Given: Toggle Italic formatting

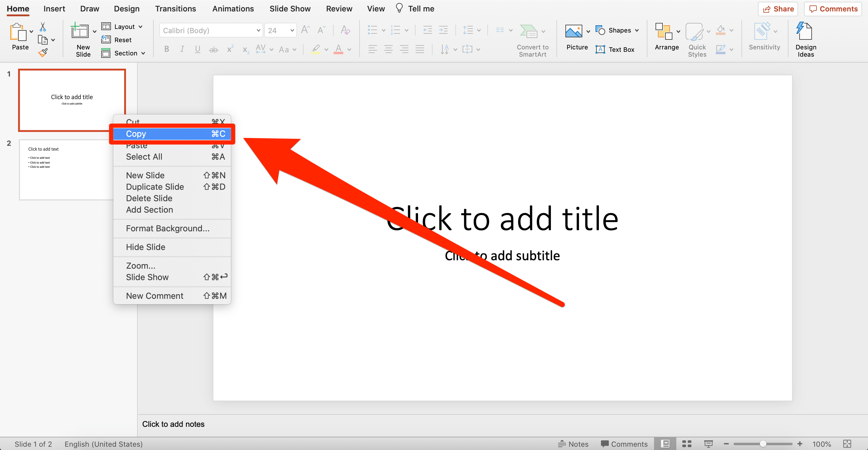Looking at the screenshot, I should click(182, 49).
